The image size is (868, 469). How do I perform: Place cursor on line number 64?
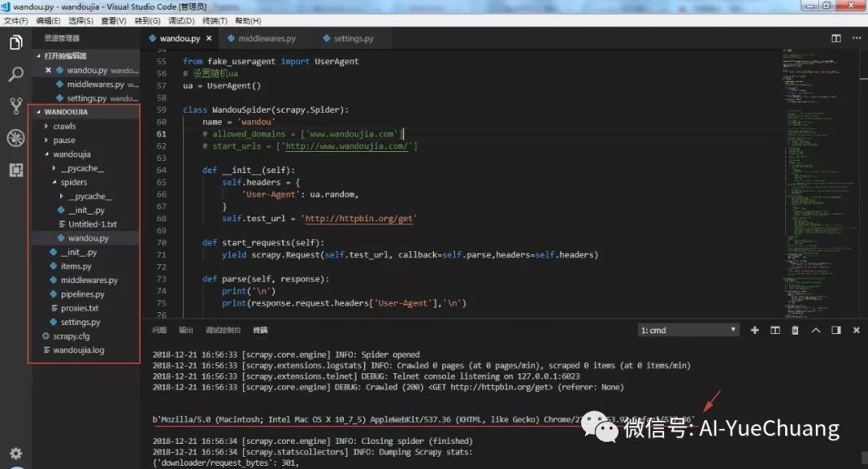[161, 171]
